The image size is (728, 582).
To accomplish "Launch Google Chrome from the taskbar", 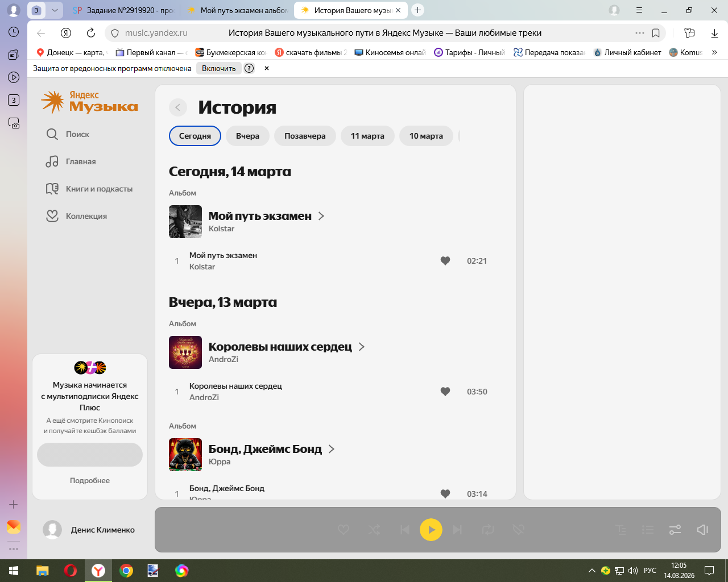I will pos(126,571).
